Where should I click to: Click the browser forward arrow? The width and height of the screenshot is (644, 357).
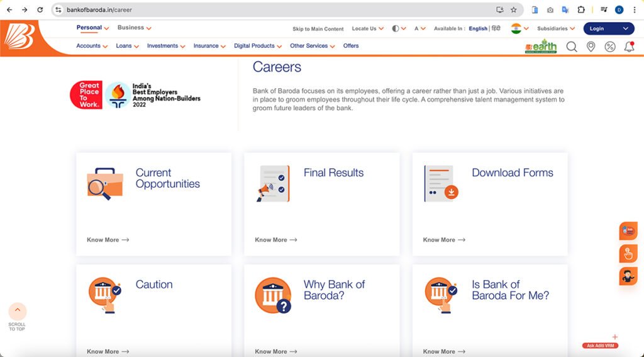pos(25,10)
